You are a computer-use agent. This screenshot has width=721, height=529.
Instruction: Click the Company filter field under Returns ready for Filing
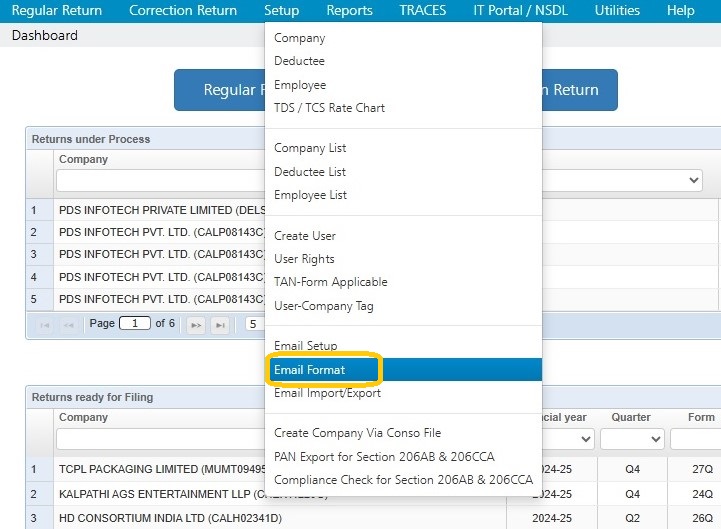tap(160, 439)
